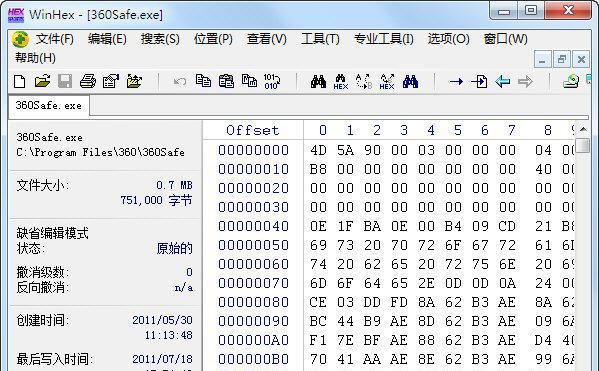Click the 原始的 status value

coord(175,248)
